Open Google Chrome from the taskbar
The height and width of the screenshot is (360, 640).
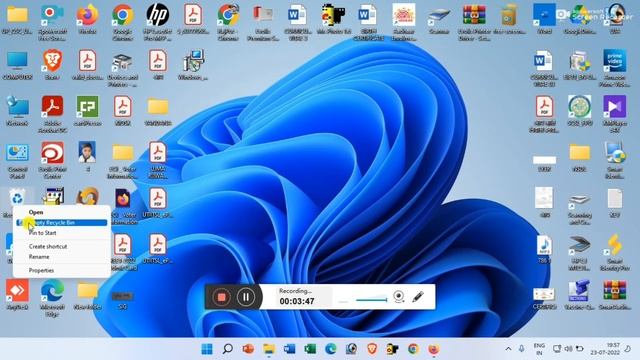(413, 349)
